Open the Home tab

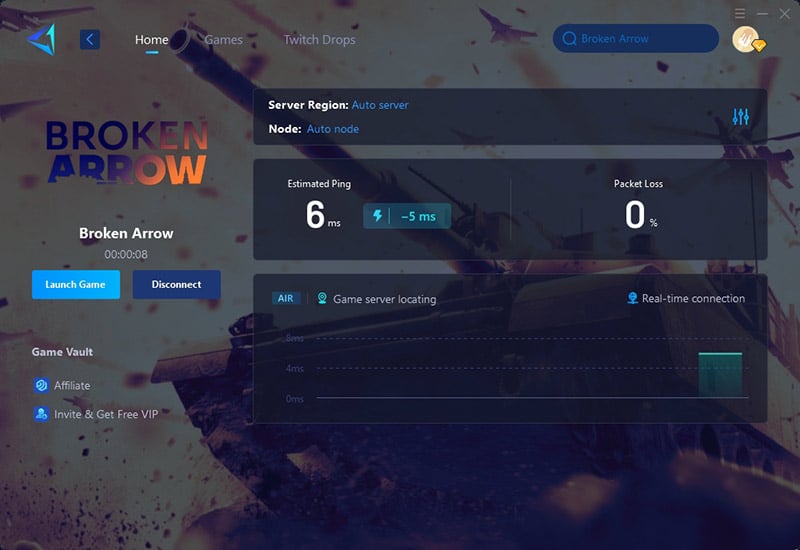click(x=152, y=40)
